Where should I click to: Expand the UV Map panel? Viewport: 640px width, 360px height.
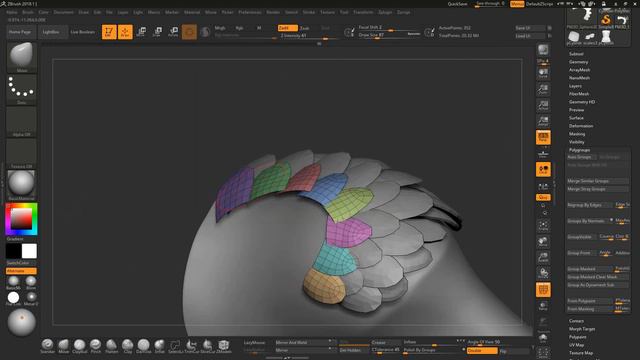click(576, 345)
